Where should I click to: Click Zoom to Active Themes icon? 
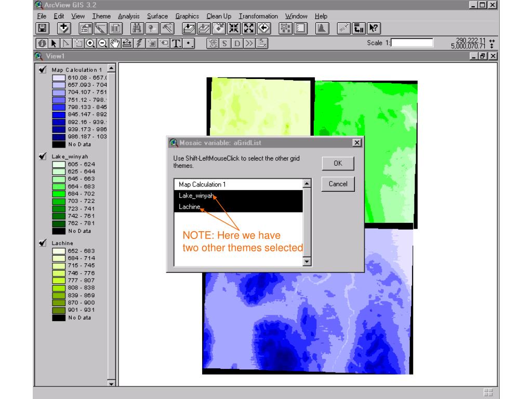point(204,28)
